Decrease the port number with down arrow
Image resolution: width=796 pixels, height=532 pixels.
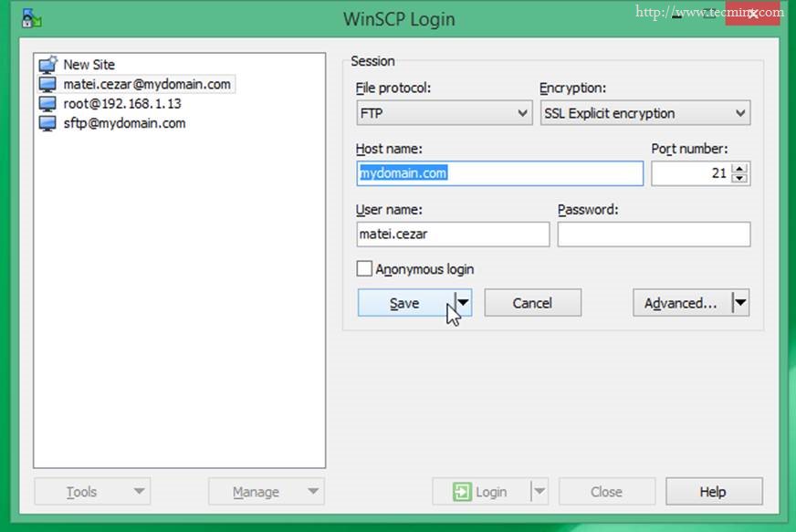point(739,178)
